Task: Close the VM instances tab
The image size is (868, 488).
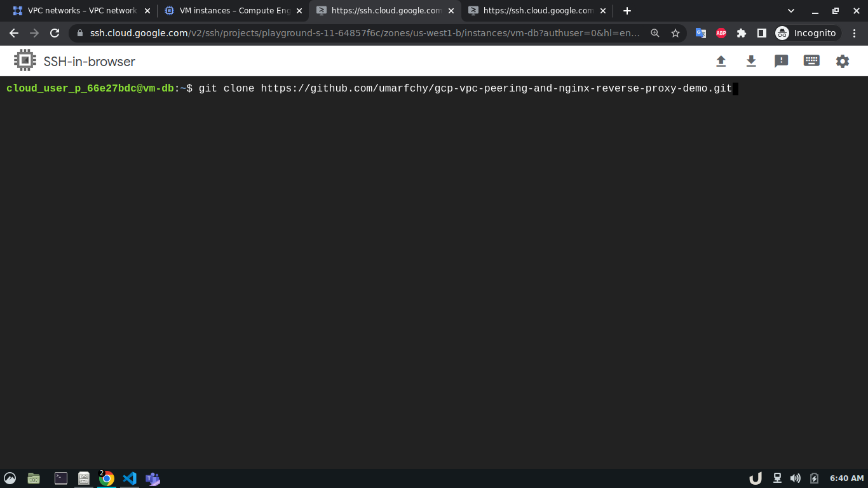Action: [299, 11]
